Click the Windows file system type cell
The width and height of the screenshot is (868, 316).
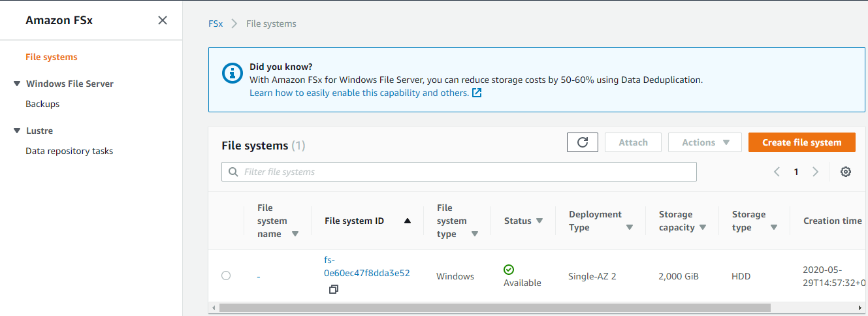(455, 276)
